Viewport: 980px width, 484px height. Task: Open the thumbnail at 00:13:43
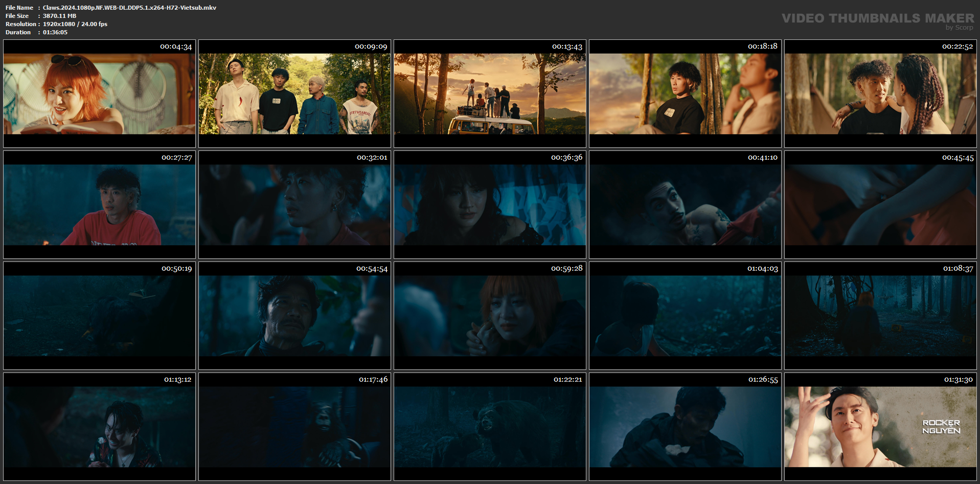[490, 94]
